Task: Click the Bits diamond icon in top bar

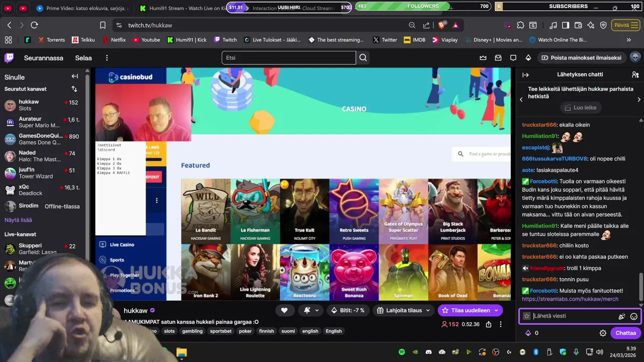Action: pyautogui.click(x=528, y=58)
